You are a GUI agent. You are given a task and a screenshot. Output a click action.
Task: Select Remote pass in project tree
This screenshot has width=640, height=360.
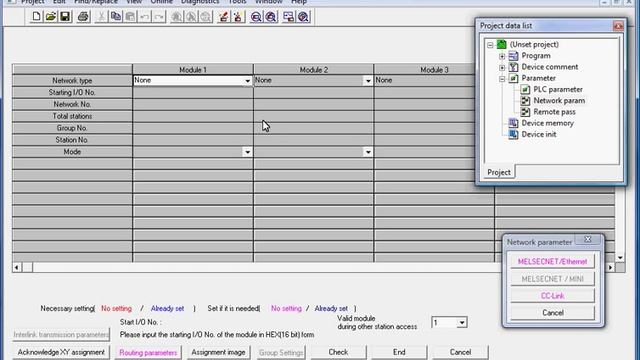pyautogui.click(x=554, y=112)
